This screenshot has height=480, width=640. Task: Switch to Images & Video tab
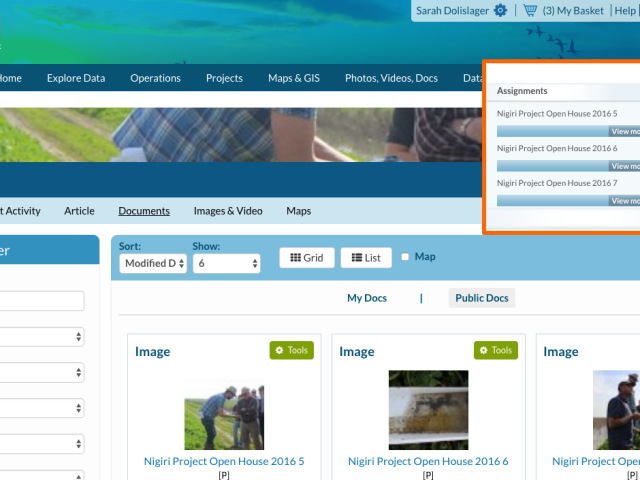pyautogui.click(x=228, y=211)
